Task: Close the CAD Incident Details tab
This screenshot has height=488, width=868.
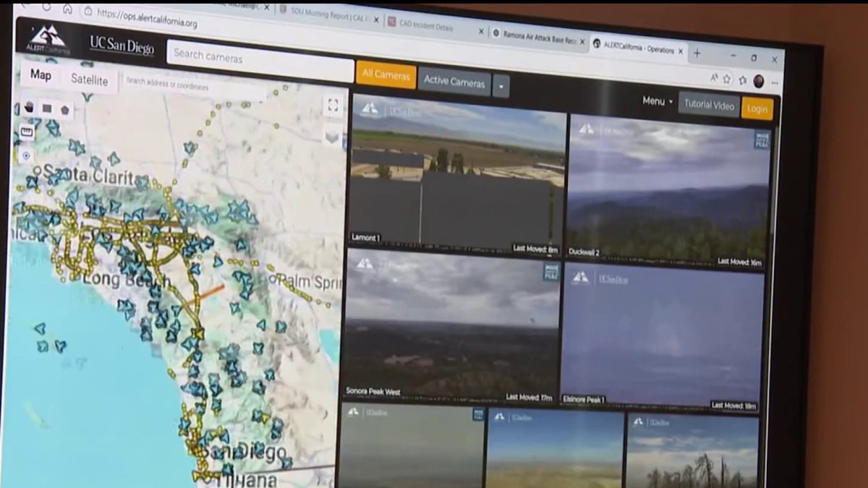Action: coord(481,31)
